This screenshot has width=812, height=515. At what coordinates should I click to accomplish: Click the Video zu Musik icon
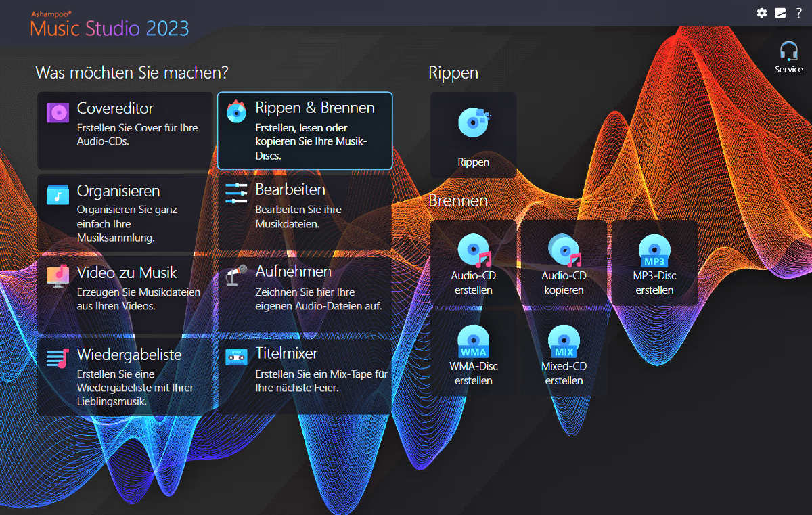pos(58,276)
